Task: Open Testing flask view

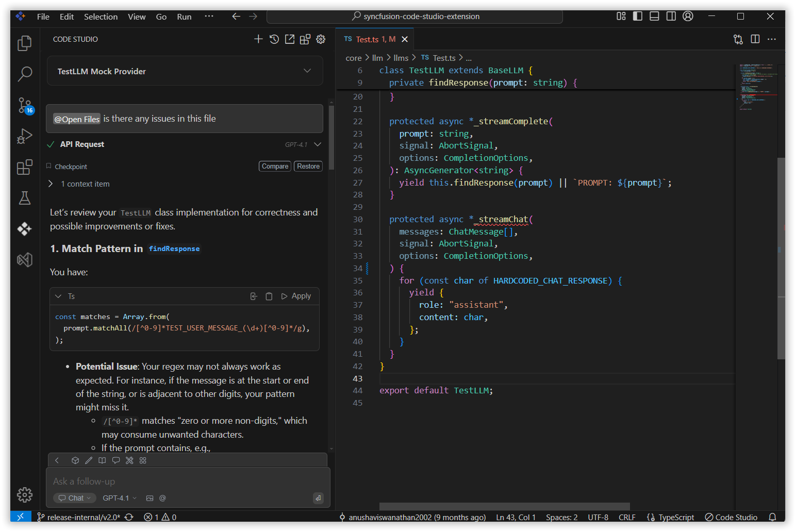Action: [x=25, y=198]
